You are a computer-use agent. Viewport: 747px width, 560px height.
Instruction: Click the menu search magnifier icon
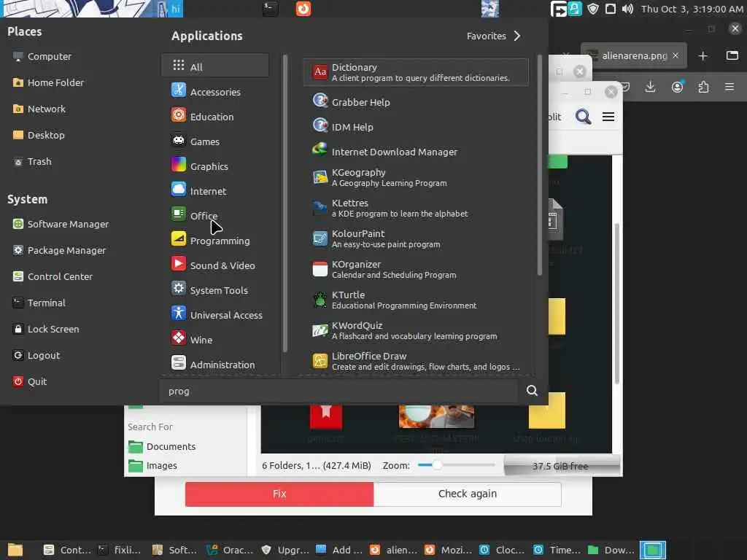532,391
